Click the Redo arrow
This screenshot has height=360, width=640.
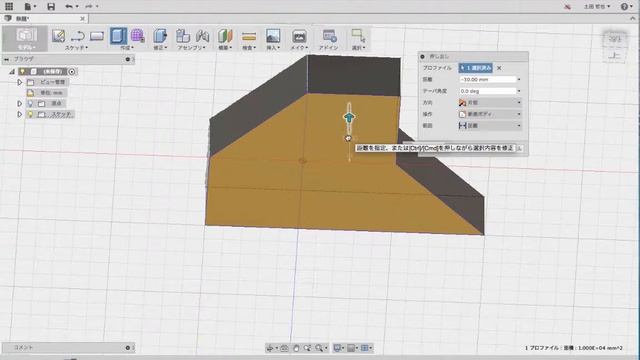point(89,6)
